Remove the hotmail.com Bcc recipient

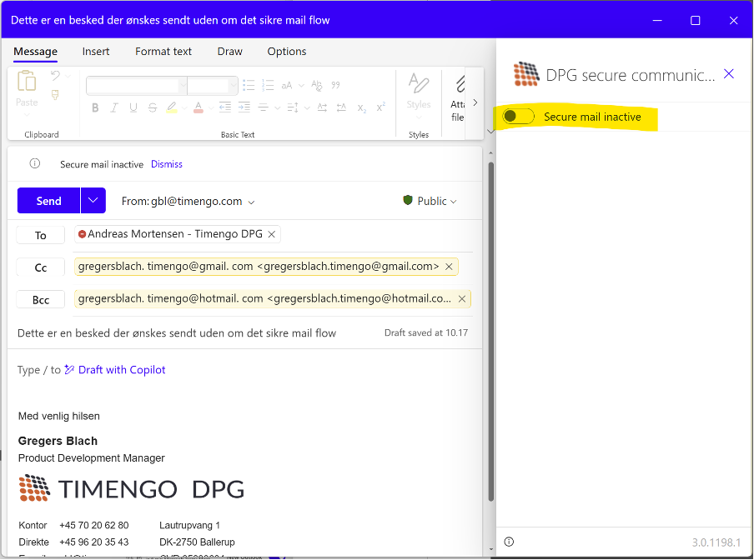(461, 298)
